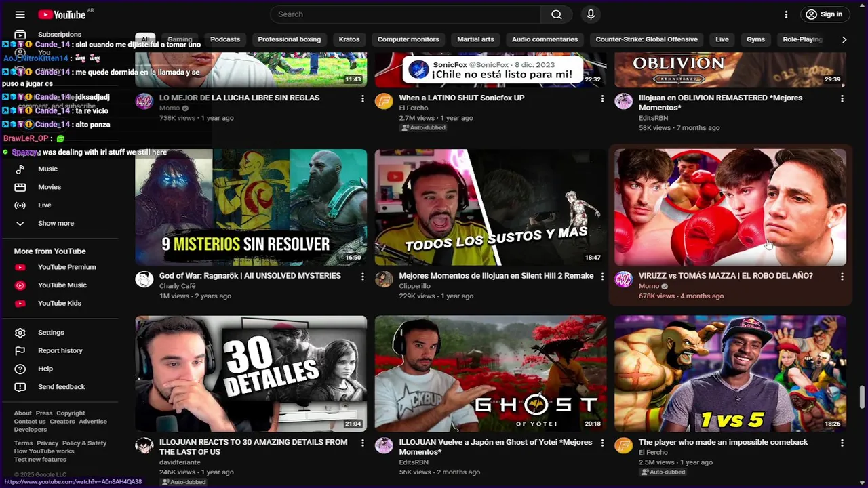868x488 pixels.
Task: Select the Podcasts filter chip
Action: point(225,39)
